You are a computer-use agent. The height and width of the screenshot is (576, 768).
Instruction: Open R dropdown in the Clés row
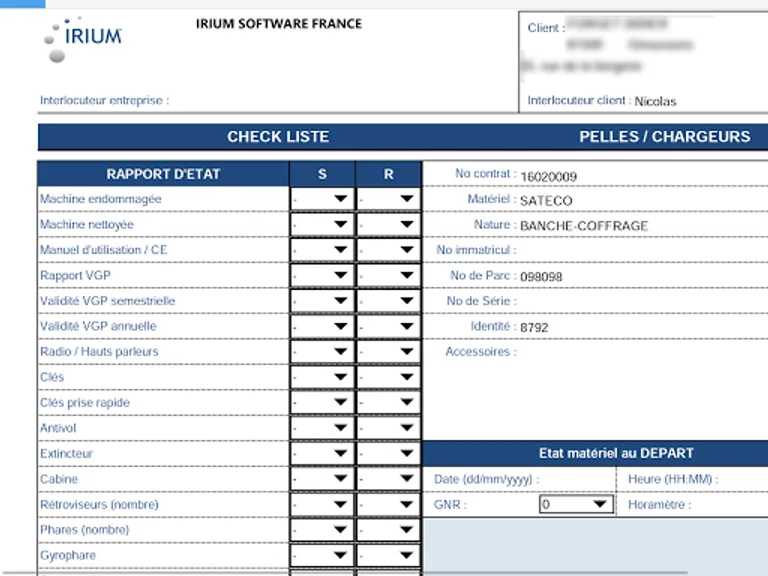(388, 377)
